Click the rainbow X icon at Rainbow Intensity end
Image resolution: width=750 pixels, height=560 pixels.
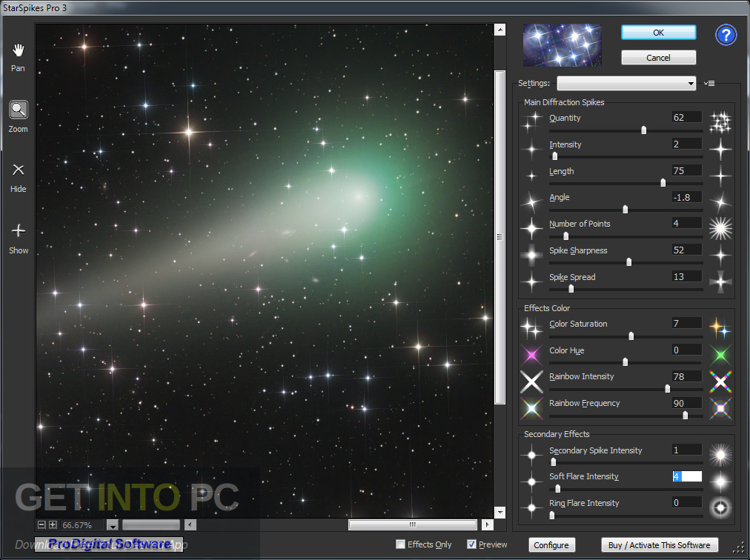pyautogui.click(x=720, y=381)
